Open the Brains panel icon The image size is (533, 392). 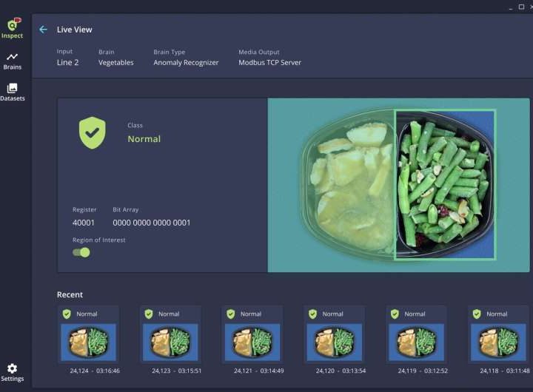coord(12,61)
